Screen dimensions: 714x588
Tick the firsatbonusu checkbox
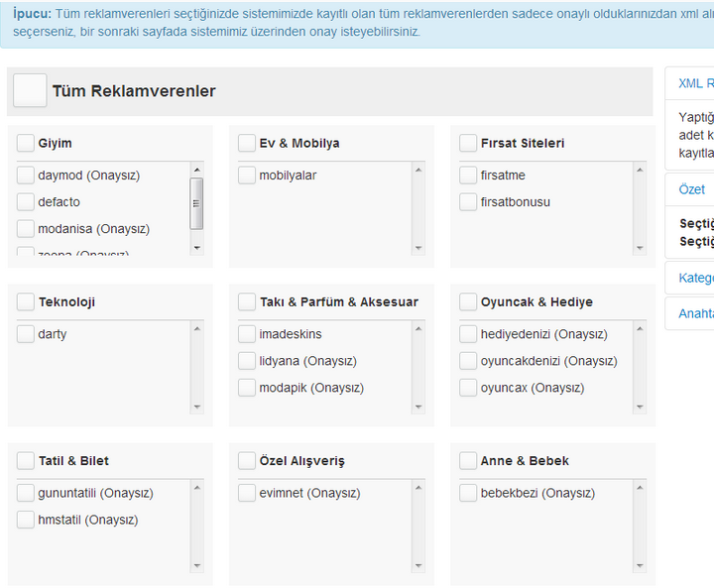point(468,202)
